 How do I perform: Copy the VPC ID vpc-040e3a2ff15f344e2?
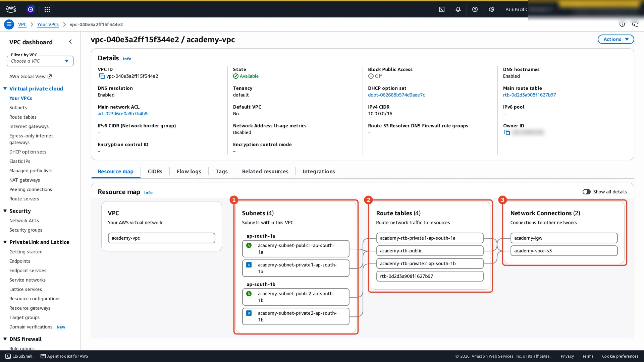[102, 76]
